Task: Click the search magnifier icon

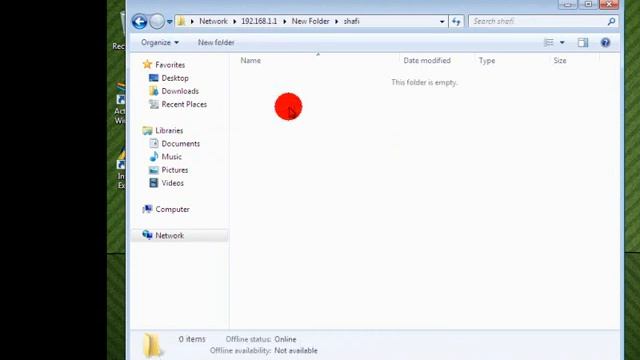Action: pos(611,21)
